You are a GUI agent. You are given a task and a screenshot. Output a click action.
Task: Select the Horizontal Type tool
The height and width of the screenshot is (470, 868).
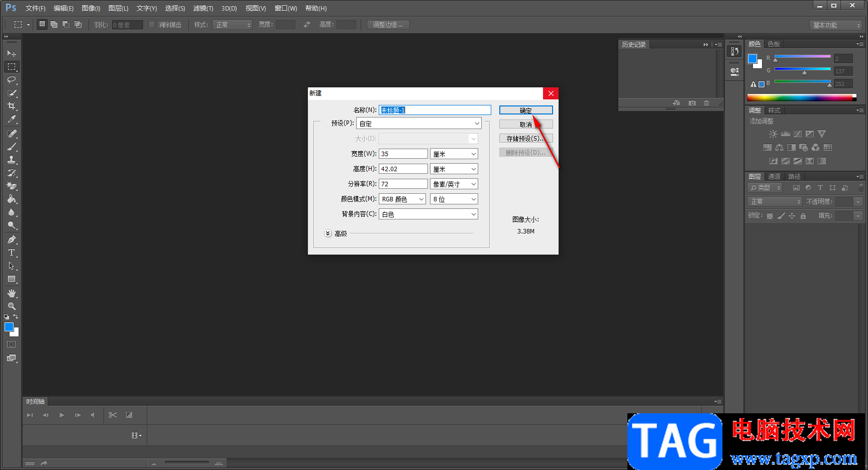[12, 253]
